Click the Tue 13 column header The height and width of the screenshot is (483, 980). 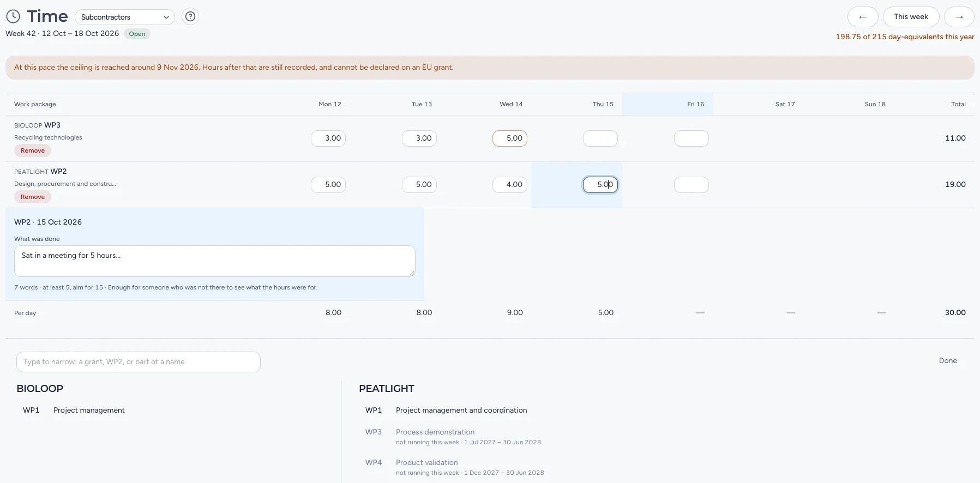422,104
